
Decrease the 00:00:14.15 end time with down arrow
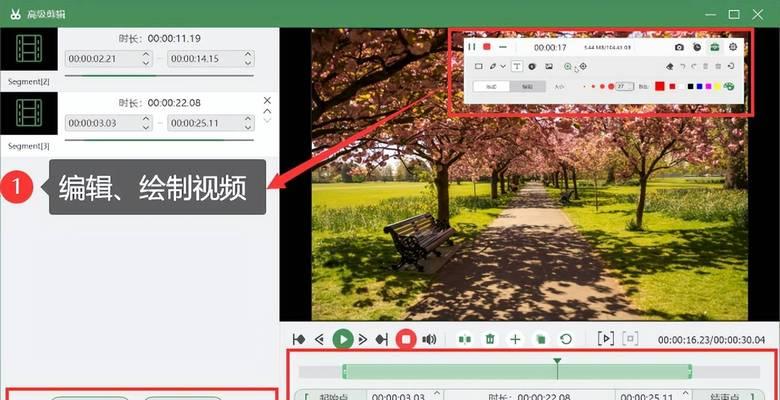click(x=248, y=63)
